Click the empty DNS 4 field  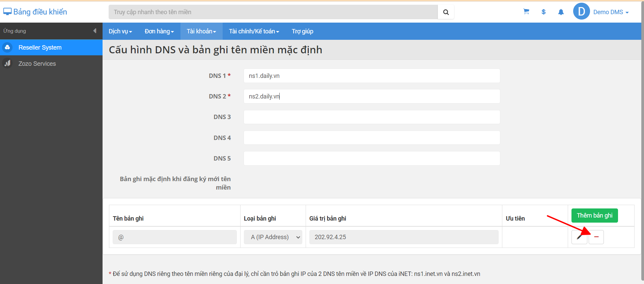pos(372,138)
